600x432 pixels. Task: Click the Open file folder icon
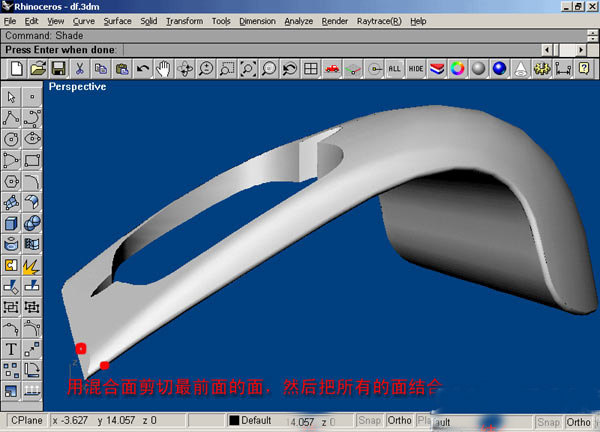point(38,68)
